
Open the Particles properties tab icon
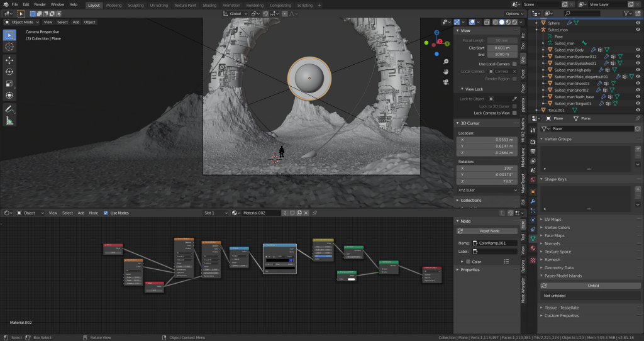point(533,211)
